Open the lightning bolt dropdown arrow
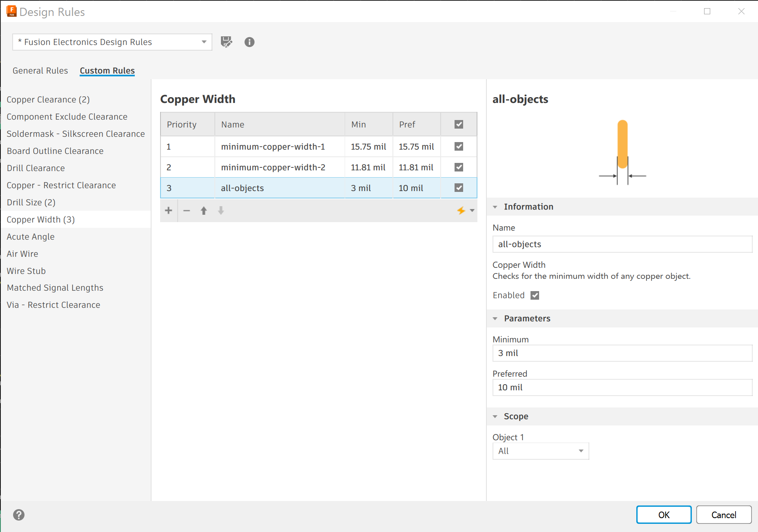Screen dimensions: 758x532 coord(472,211)
